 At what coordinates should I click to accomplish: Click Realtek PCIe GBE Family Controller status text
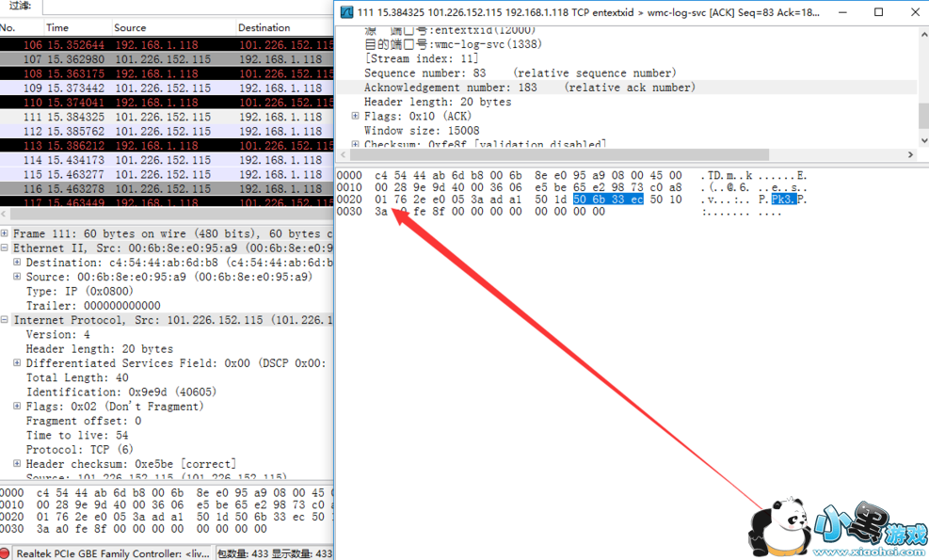click(113, 553)
